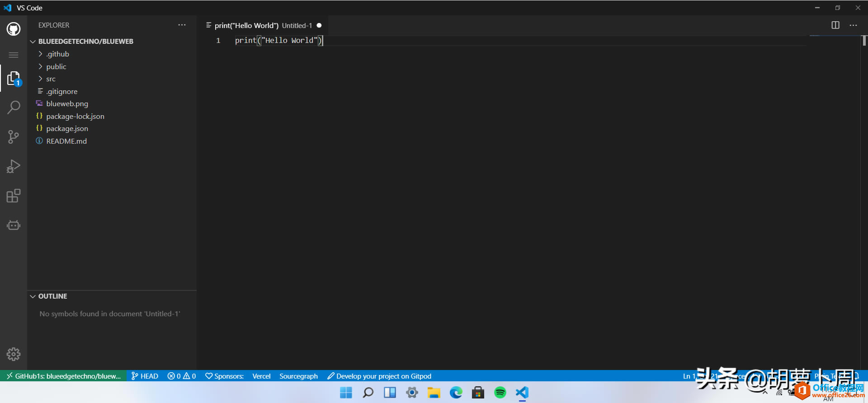Click the HEAD branch in status bar
This screenshot has width=868, height=403.
145,376
